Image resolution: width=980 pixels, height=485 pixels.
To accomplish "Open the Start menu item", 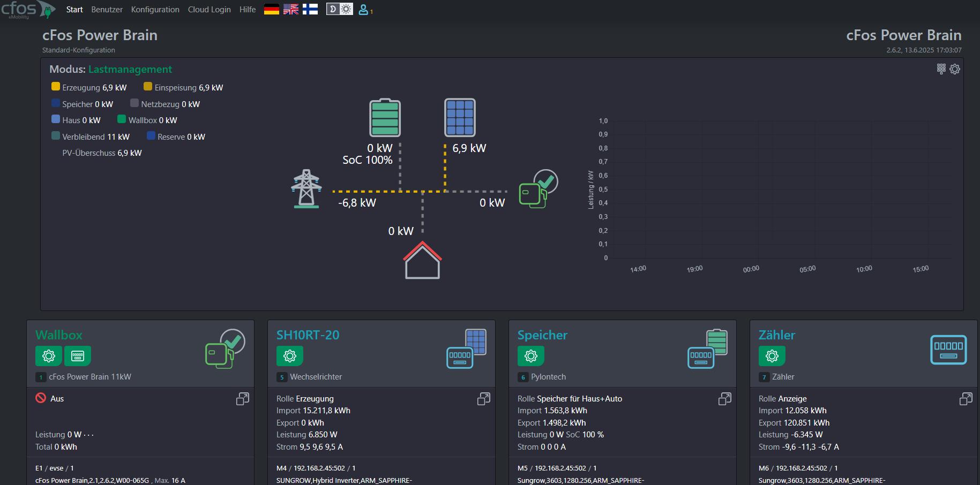I will [x=74, y=10].
